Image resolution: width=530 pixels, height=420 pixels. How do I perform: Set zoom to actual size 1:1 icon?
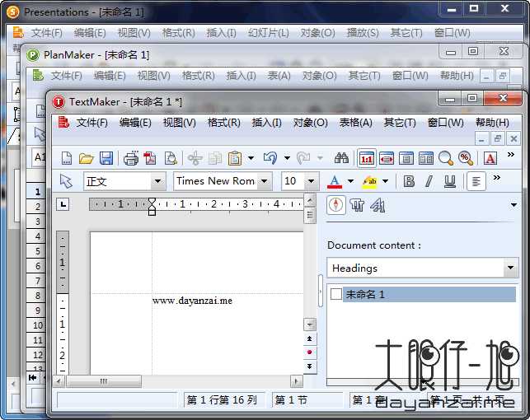pyautogui.click(x=367, y=158)
